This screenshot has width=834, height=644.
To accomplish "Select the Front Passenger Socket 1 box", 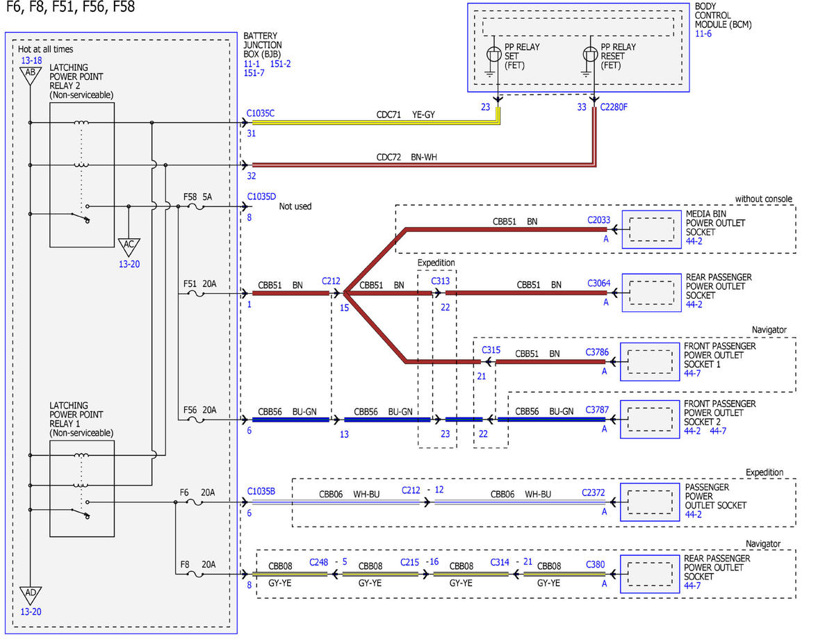I will click(651, 361).
